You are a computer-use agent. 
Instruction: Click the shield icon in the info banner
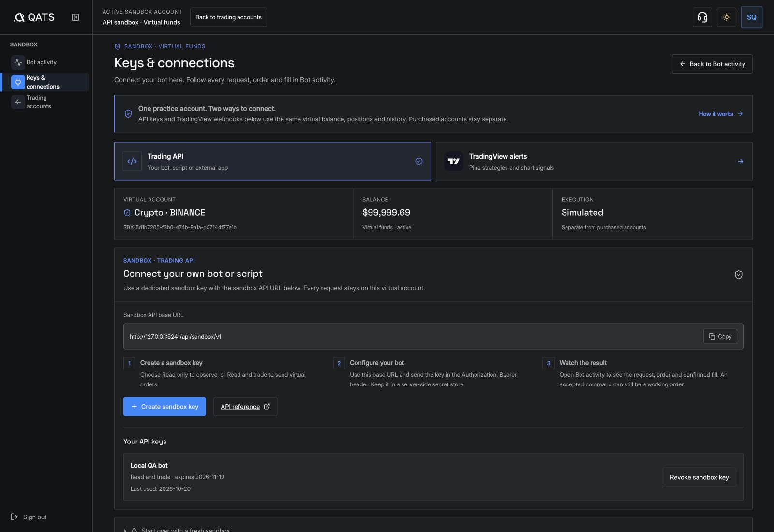(128, 114)
